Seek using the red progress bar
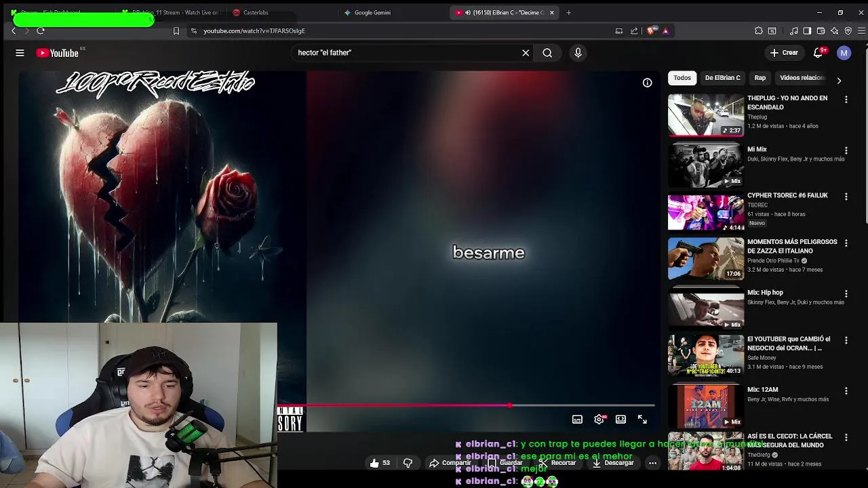The width and height of the screenshot is (868, 488). 467,405
